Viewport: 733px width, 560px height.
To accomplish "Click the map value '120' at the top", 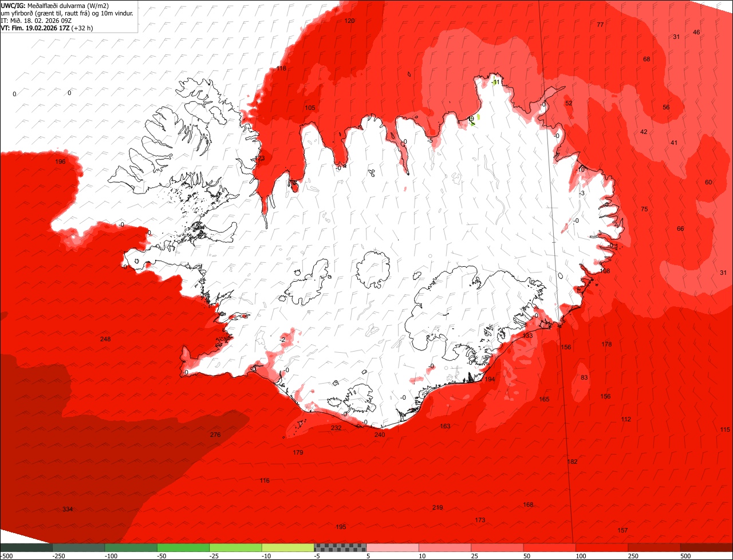I will [349, 21].
